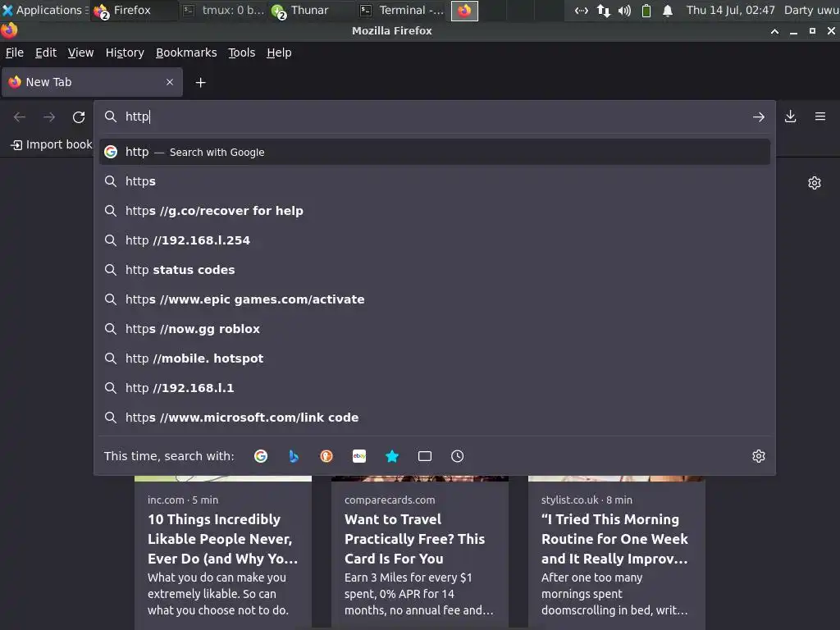
Task: Click the clock showing Thu 14 Jul, 02:47
Action: [730, 10]
